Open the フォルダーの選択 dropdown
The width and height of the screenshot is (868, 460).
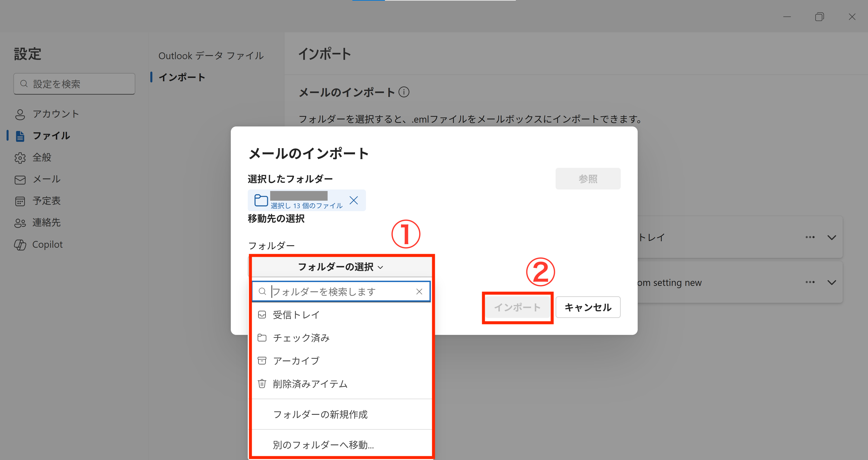[x=341, y=267]
